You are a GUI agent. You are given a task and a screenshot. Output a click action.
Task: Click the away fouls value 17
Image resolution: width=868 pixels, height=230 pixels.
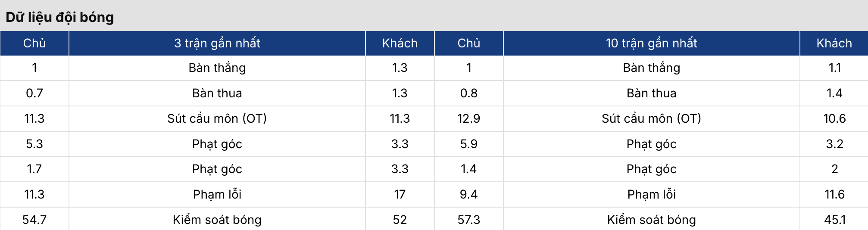coord(400,194)
